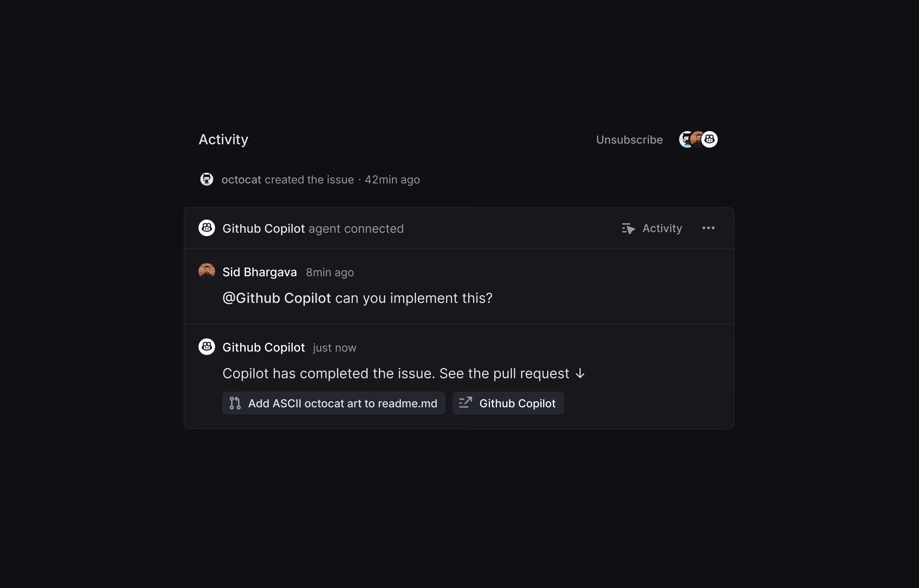Open the @Github Copilot mention
Image resolution: width=919 pixels, height=588 pixels.
coord(277,298)
